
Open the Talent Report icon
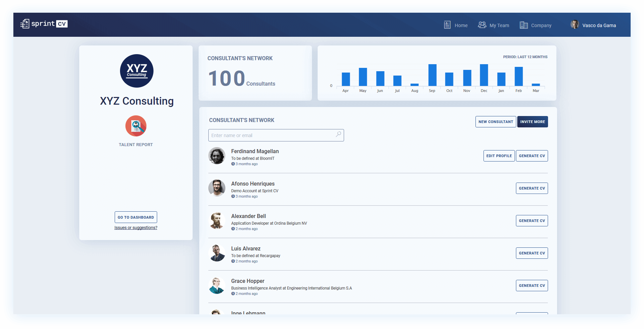tap(136, 126)
